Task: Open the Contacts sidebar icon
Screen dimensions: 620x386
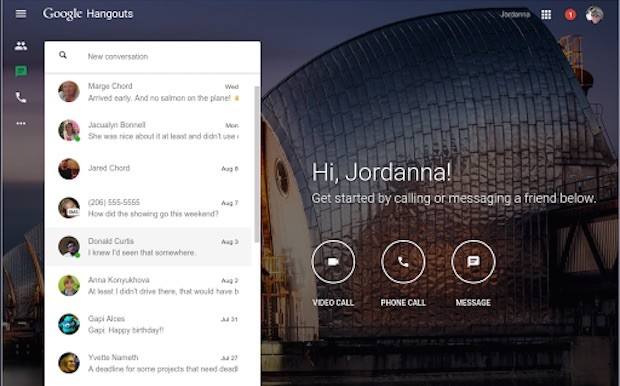Action: [21, 46]
